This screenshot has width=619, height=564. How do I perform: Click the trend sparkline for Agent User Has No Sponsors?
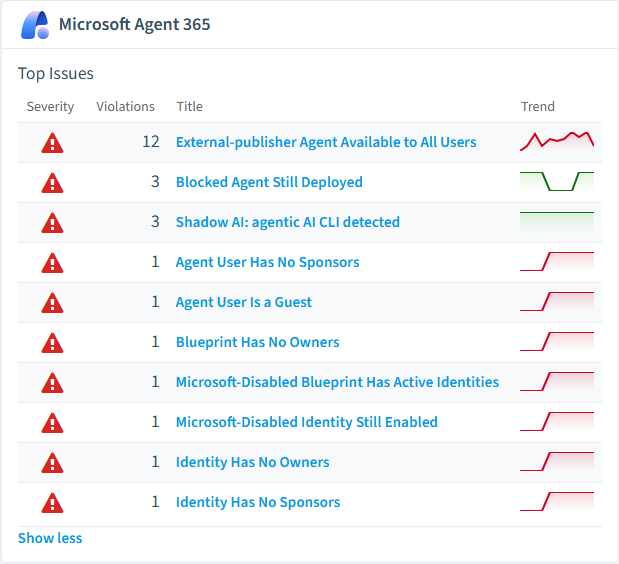(x=557, y=261)
